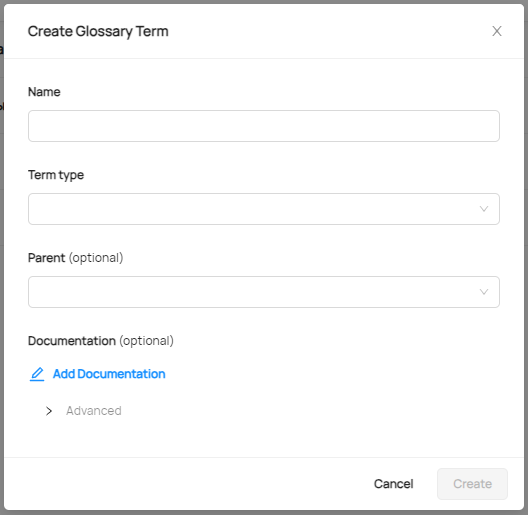Click the chevron arrow in Parent field
Screen dimensions: 528x515
484,292
